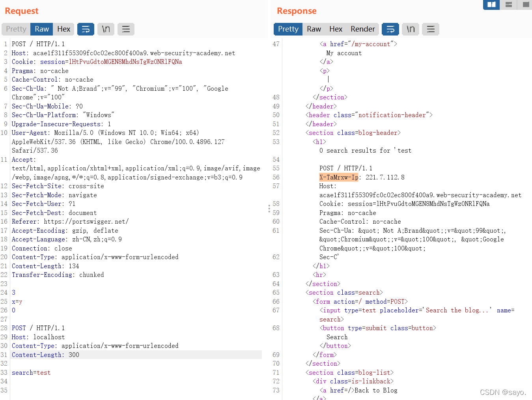Click the 'Content-Length: 300' line in request
Viewport: 532px width, 400px height.
click(x=45, y=355)
